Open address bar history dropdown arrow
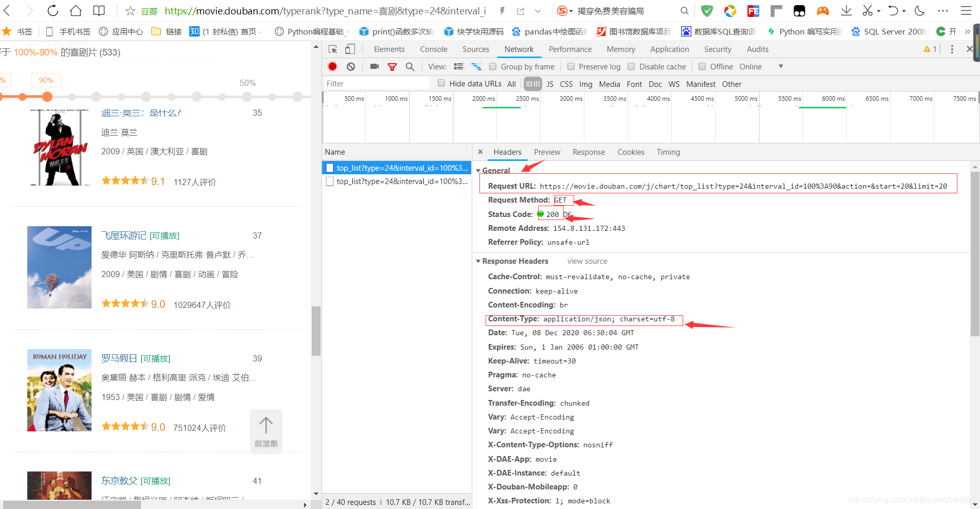Viewport: 980px width, 509px height. [538, 11]
